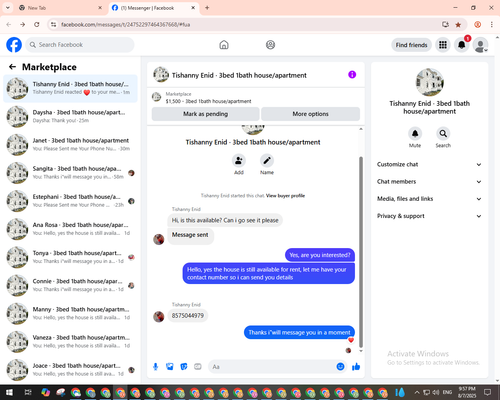Click listing thumbnail in right panel

click(429, 82)
